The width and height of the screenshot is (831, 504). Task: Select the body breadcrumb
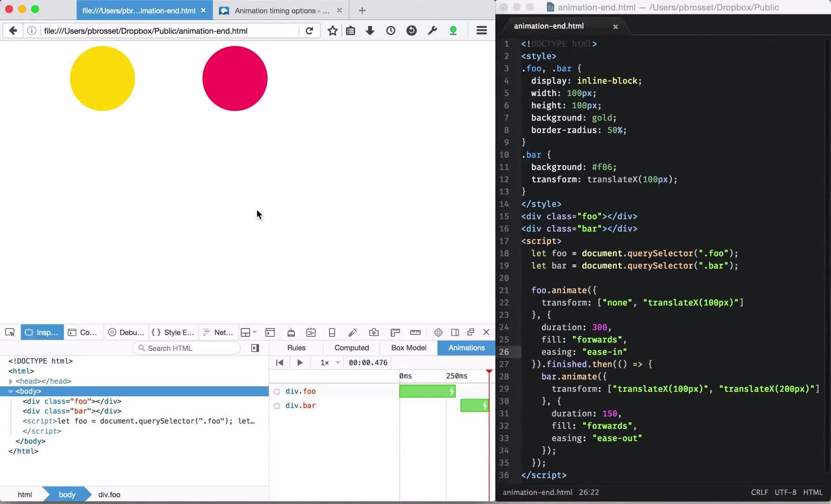point(67,495)
